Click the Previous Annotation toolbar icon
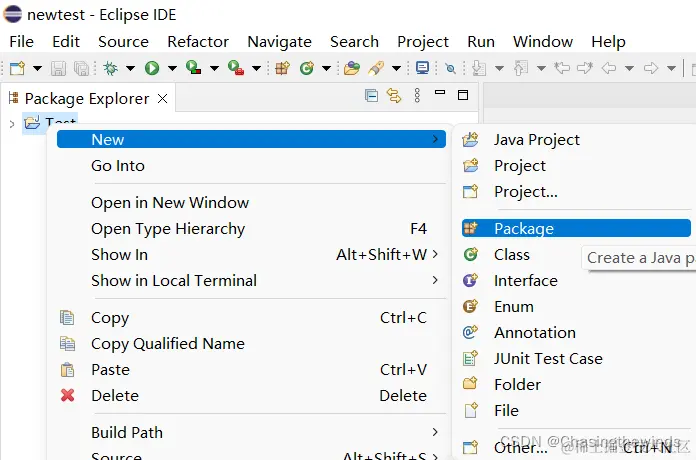The width and height of the screenshot is (696, 460). coord(521,68)
